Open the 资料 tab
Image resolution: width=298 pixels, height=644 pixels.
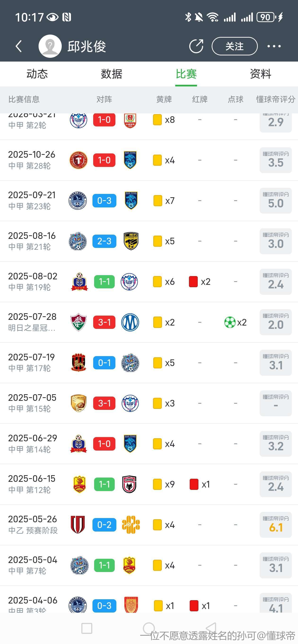261,74
